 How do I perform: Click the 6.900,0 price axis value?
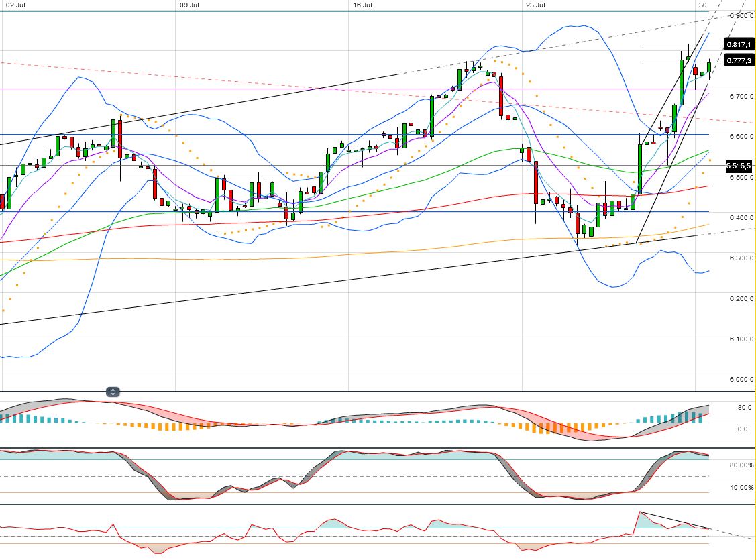741,15
